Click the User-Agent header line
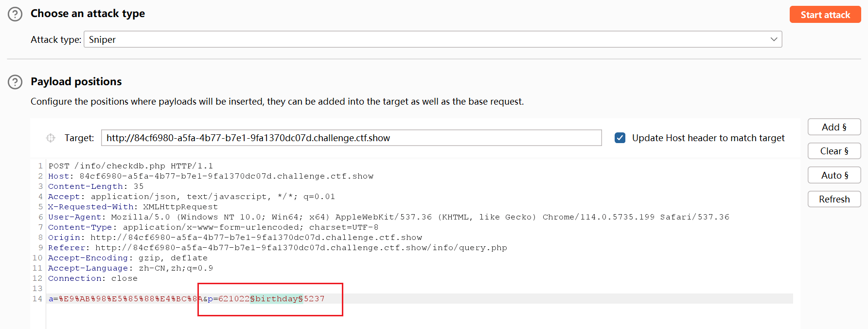The width and height of the screenshot is (868, 329). [x=388, y=217]
